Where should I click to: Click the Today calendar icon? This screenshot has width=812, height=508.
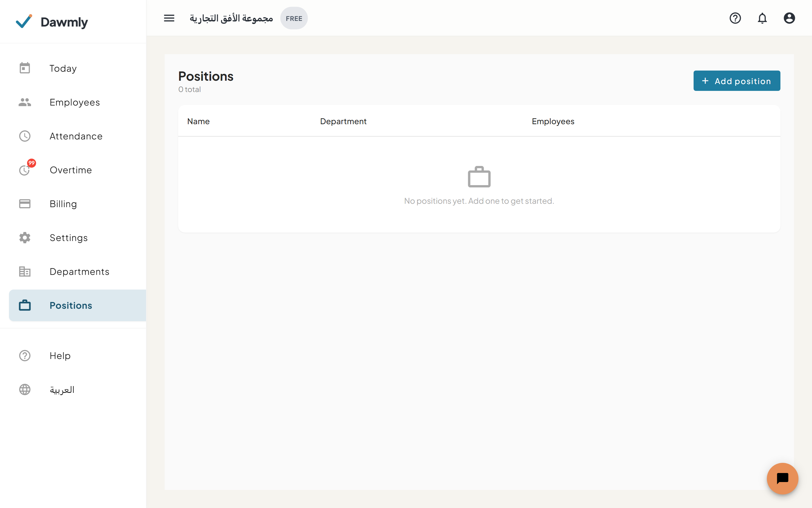point(25,68)
